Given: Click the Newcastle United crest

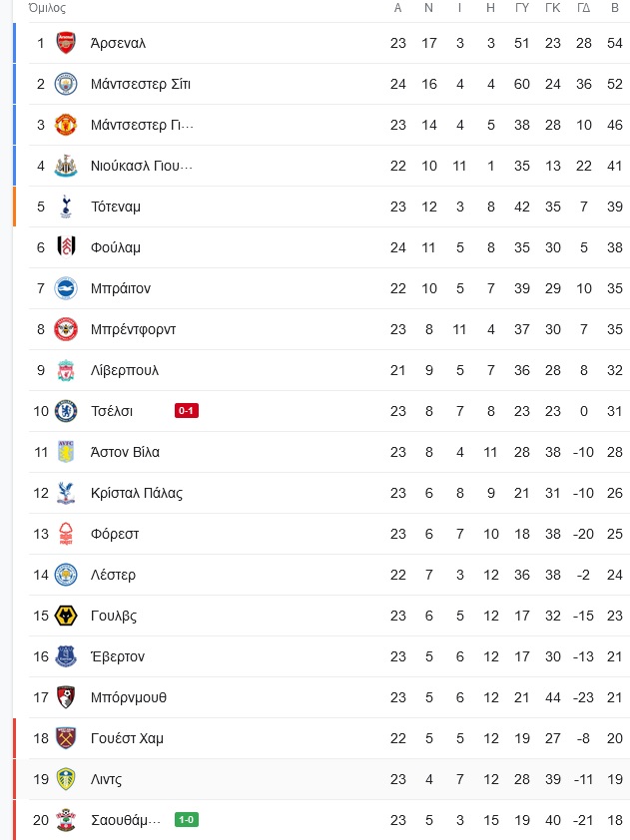Looking at the screenshot, I should tap(66, 166).
